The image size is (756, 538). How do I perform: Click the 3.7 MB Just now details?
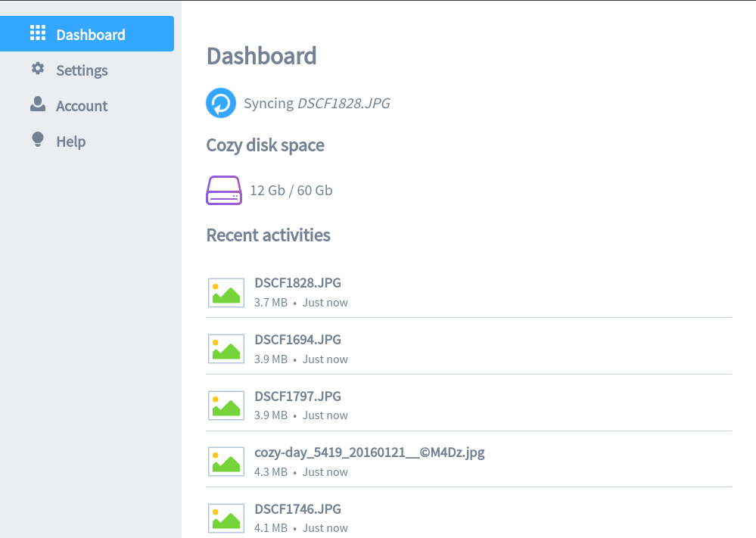click(301, 303)
